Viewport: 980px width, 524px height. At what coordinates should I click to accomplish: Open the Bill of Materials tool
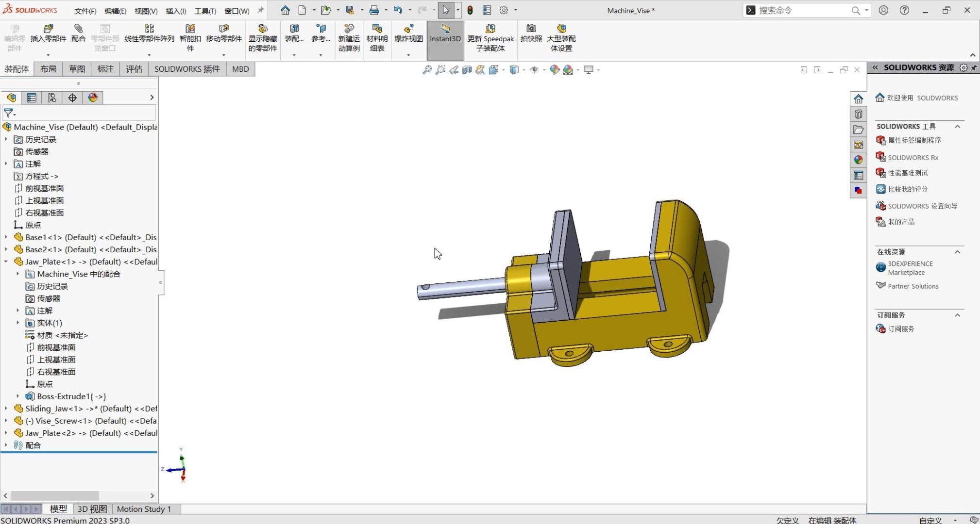[x=377, y=29]
